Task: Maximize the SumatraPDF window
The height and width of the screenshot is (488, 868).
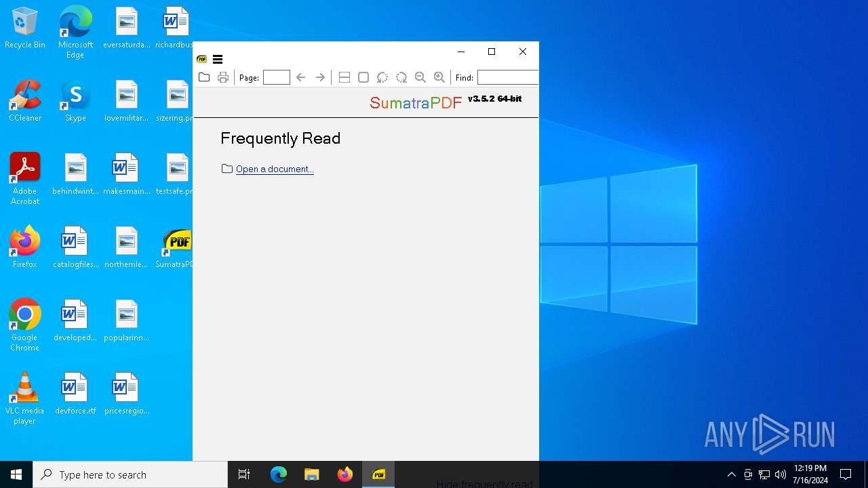Action: click(x=492, y=52)
